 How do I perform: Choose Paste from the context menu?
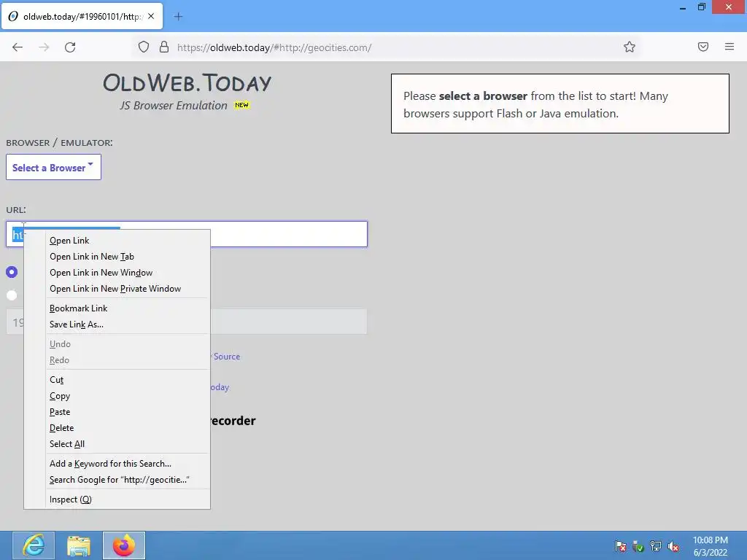point(60,412)
